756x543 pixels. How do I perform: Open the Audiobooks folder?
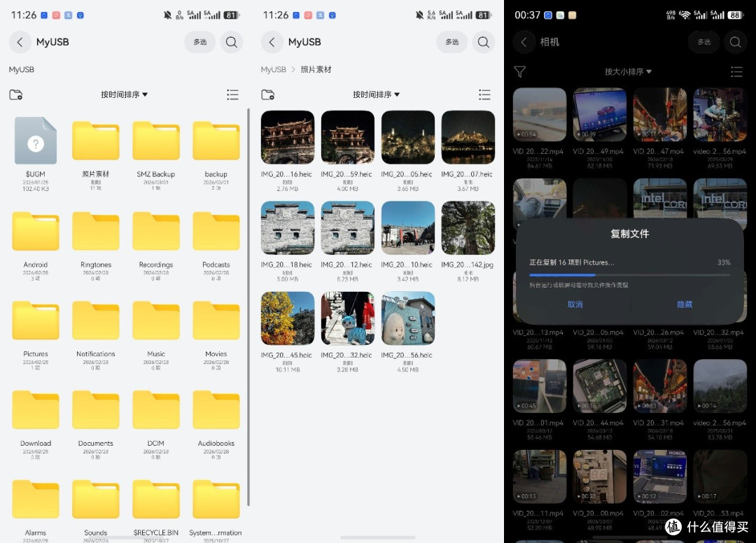(x=216, y=410)
